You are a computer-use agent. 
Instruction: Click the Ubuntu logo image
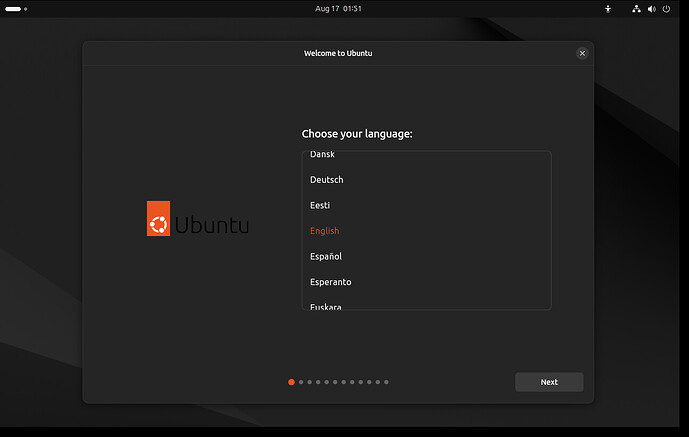pos(198,219)
